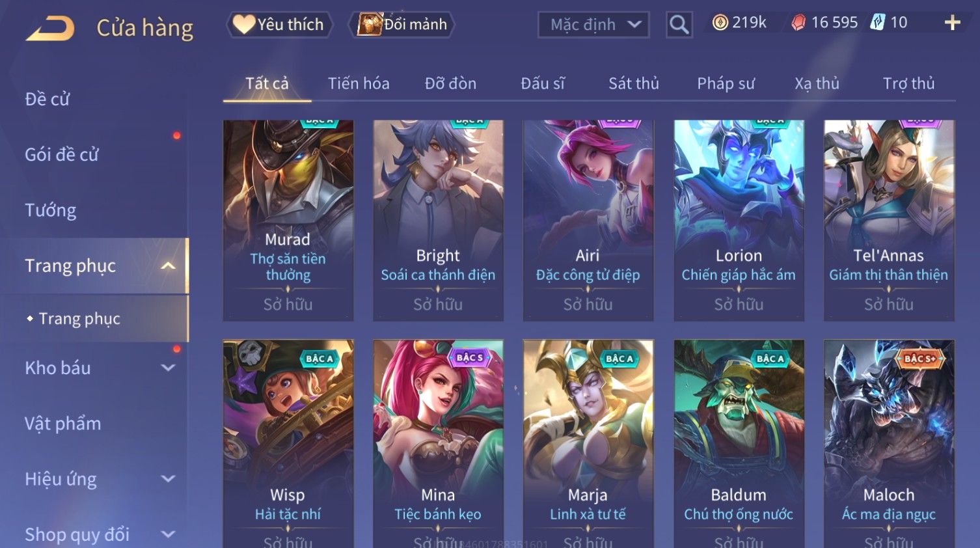
Task: Open the Mặc định sort dropdown
Action: (x=593, y=25)
